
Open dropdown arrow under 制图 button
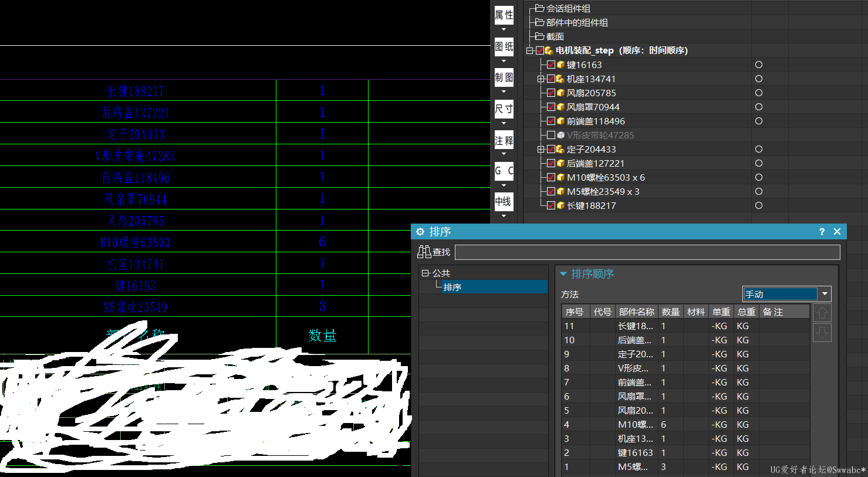point(504,92)
